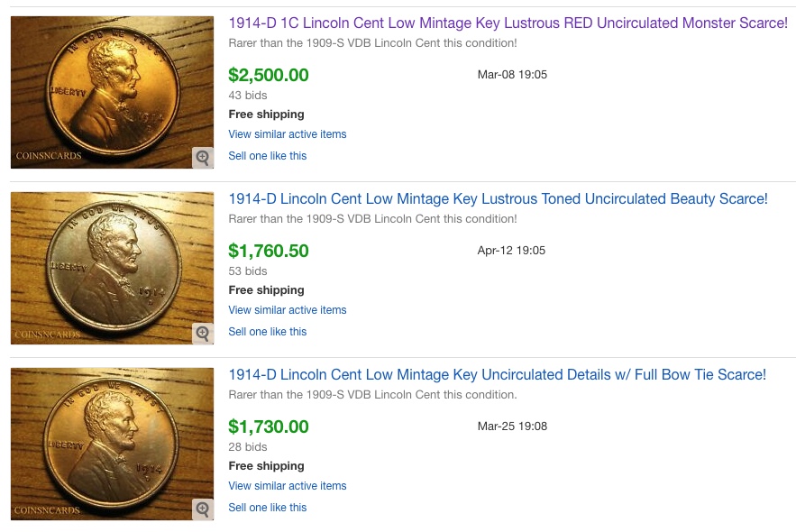Enlarge the Toned Uncirculated coin photo via magnifier
The image size is (796, 532).
(x=203, y=334)
